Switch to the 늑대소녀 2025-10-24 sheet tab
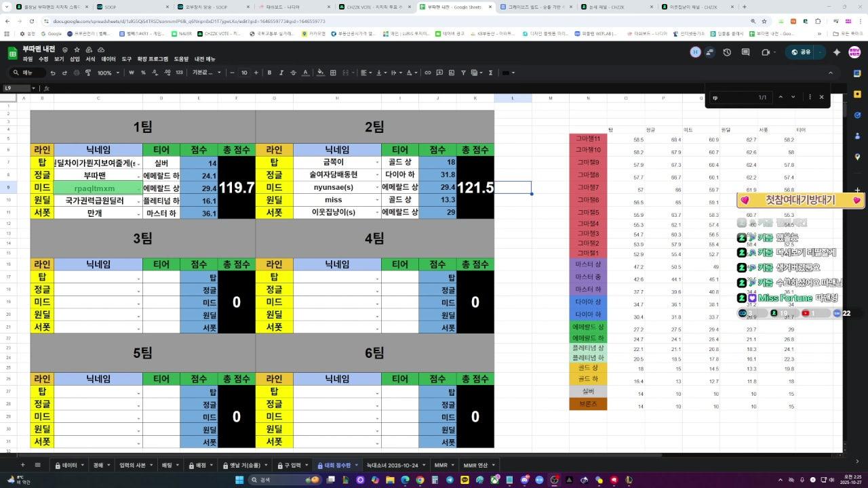This screenshot has width=868, height=488. [x=396, y=466]
